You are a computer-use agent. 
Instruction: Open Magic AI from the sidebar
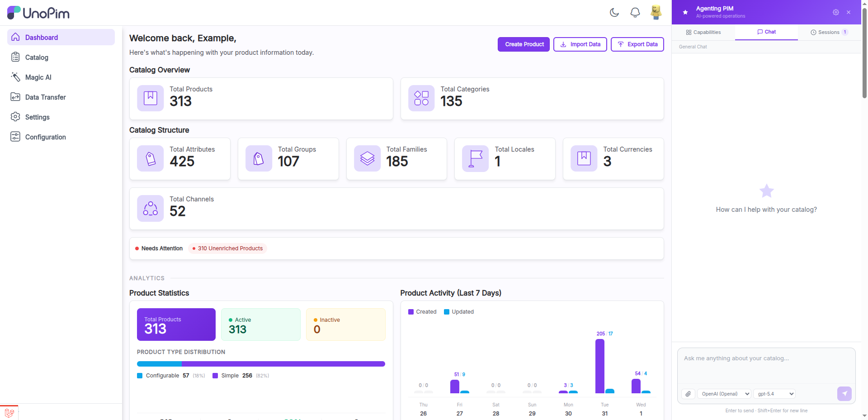click(38, 77)
